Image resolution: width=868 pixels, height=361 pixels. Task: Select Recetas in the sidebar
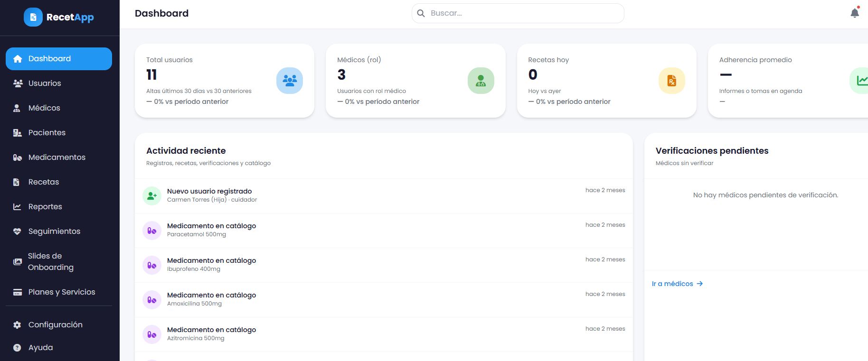click(59, 182)
